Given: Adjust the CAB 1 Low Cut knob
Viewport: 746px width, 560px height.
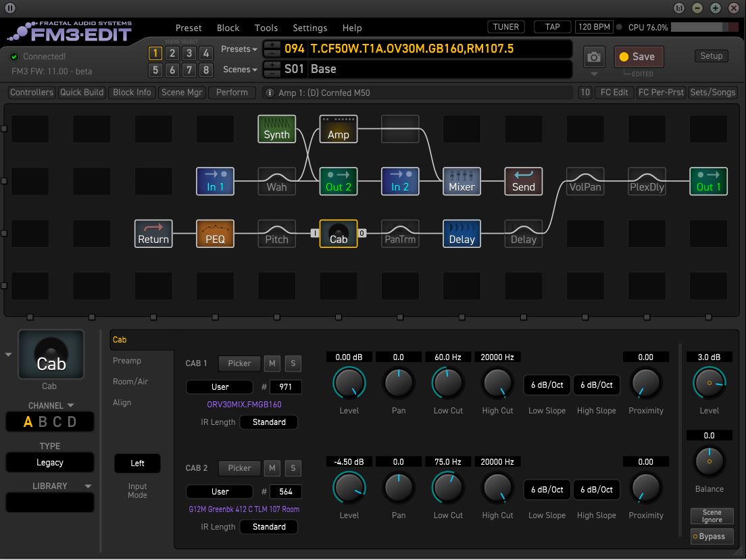Looking at the screenshot, I should coord(448,383).
